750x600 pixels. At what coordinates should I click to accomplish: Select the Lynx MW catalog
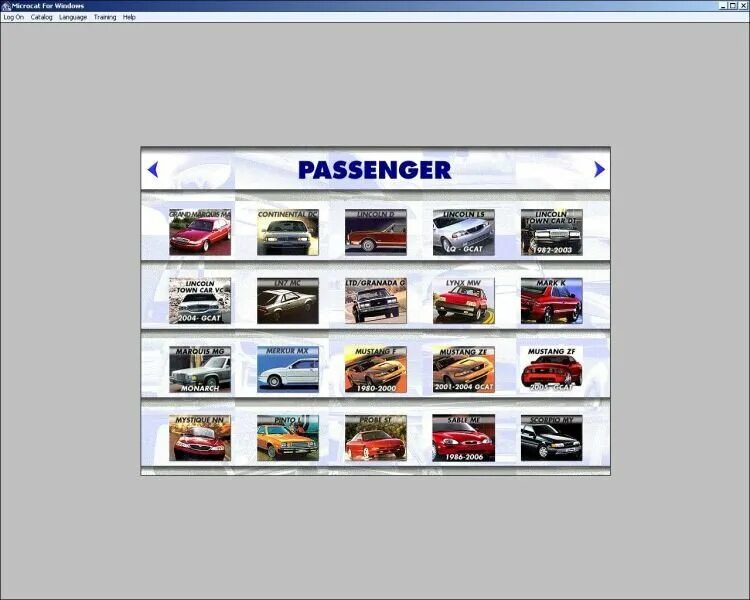(x=463, y=301)
